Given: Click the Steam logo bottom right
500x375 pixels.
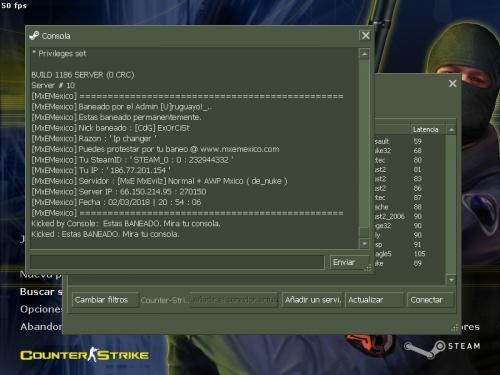Looking at the screenshot, I should click(442, 348).
